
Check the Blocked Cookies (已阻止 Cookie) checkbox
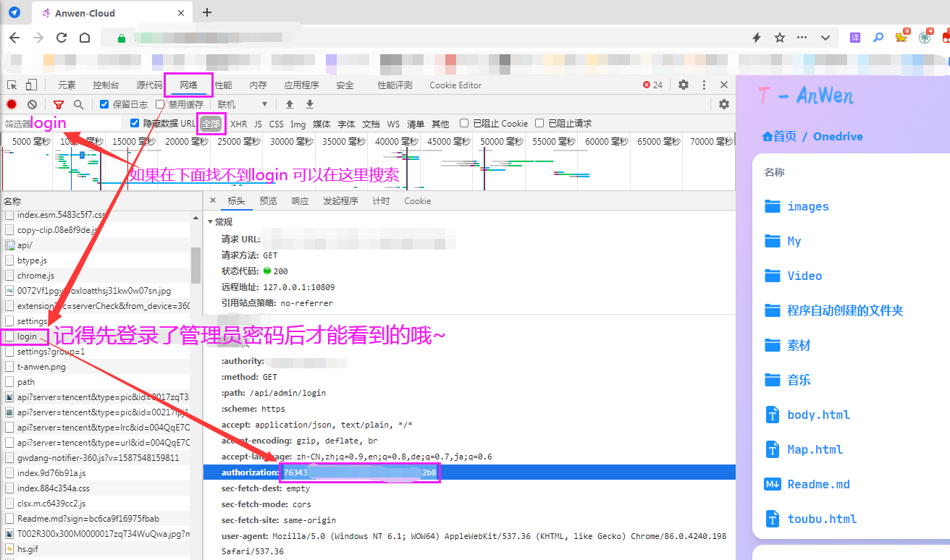pyautogui.click(x=464, y=124)
